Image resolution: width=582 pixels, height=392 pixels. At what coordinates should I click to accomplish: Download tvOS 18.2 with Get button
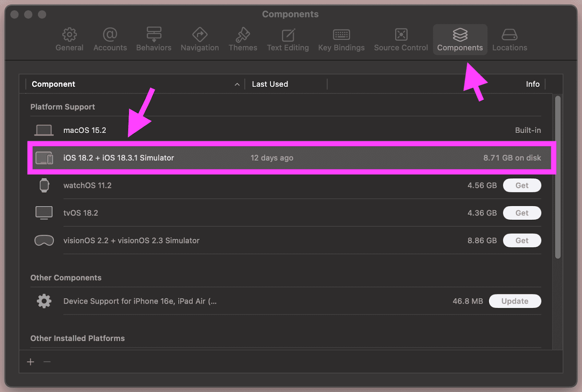522,213
